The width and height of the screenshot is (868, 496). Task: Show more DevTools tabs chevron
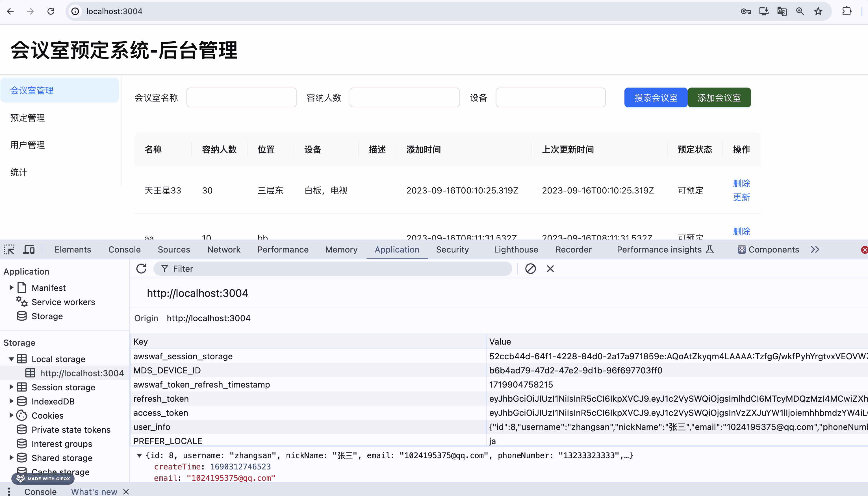point(815,250)
